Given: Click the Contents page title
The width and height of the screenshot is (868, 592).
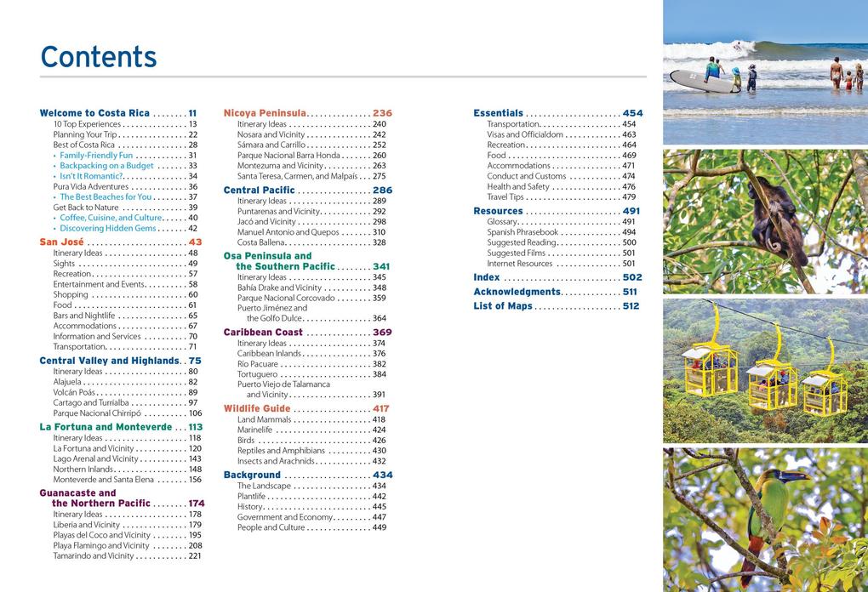Looking at the screenshot, I should pyautogui.click(x=99, y=57).
